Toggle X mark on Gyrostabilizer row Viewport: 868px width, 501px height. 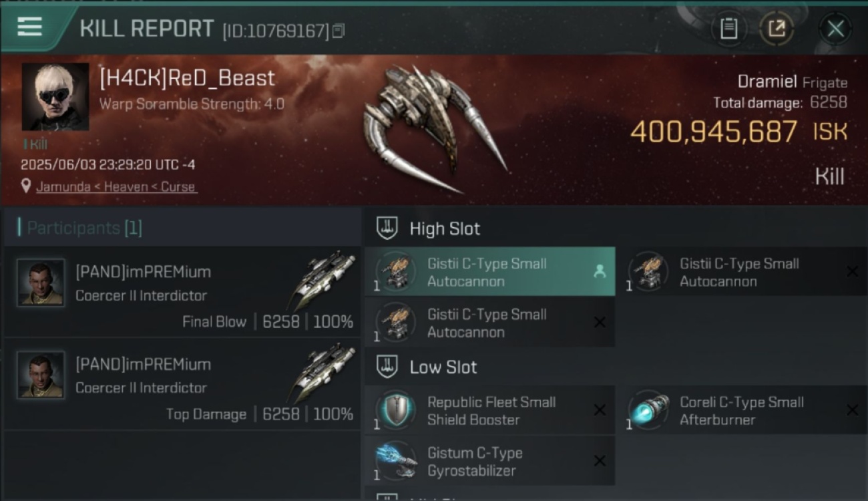coord(600,461)
